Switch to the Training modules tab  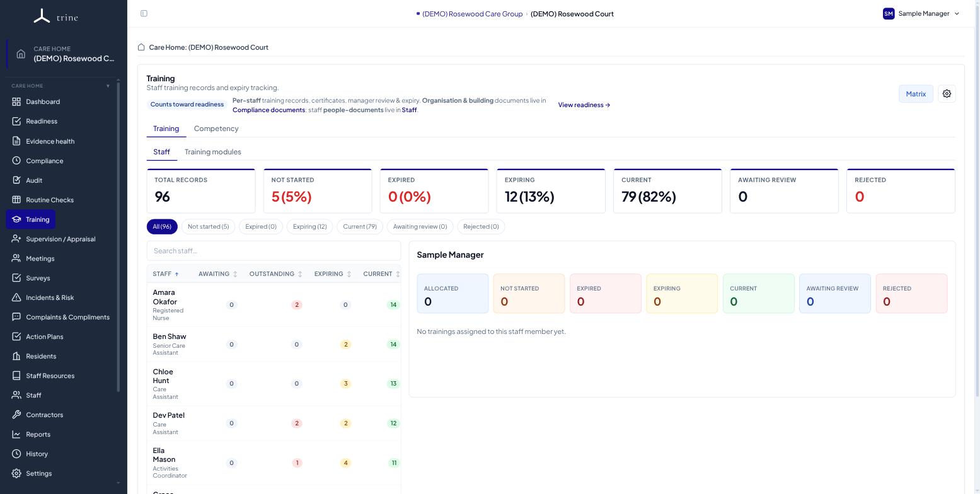pos(213,152)
